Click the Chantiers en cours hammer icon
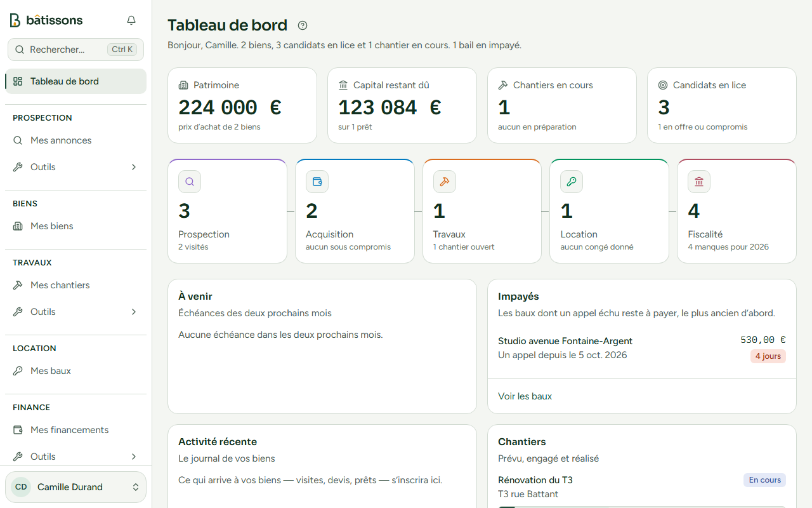 pos(503,85)
